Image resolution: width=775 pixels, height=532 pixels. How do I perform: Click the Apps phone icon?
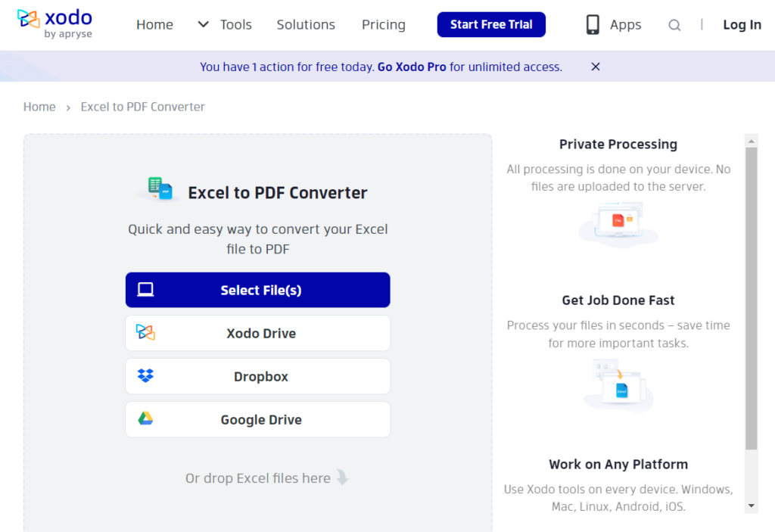point(591,24)
